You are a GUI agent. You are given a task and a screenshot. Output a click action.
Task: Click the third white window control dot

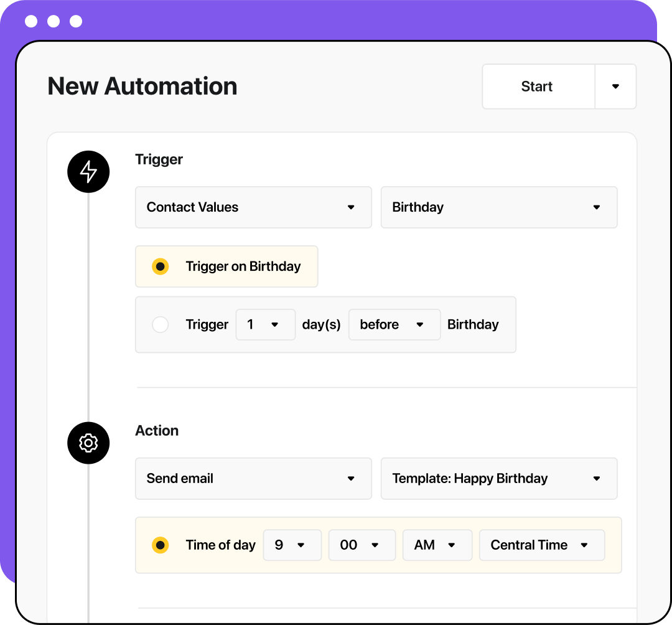[76, 21]
